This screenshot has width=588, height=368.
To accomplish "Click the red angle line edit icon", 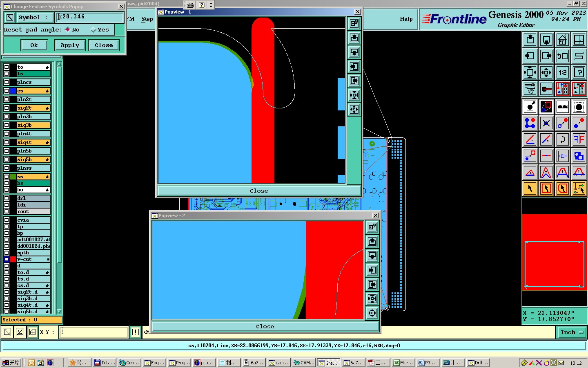I will (530, 139).
